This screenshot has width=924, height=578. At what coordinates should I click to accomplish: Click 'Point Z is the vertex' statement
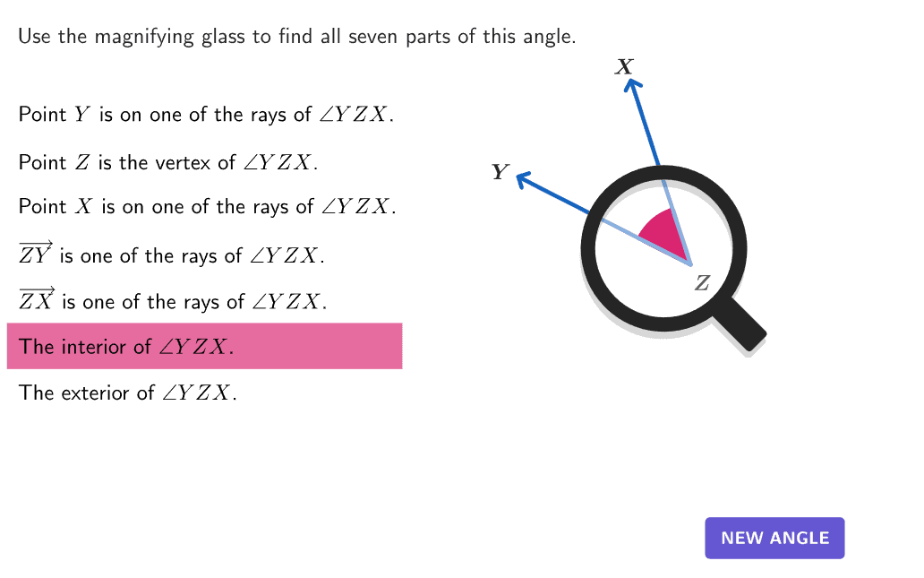[168, 162]
